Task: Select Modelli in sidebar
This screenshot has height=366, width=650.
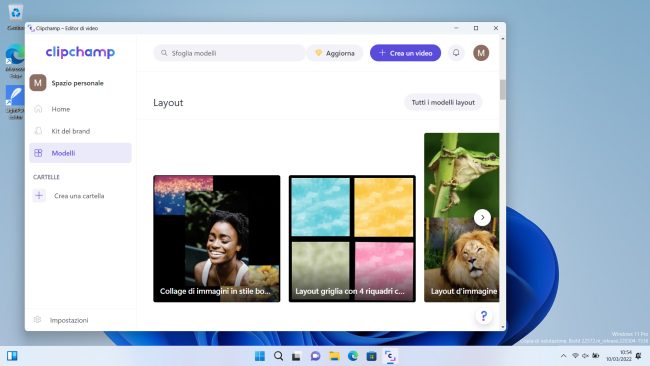Action: coord(80,153)
